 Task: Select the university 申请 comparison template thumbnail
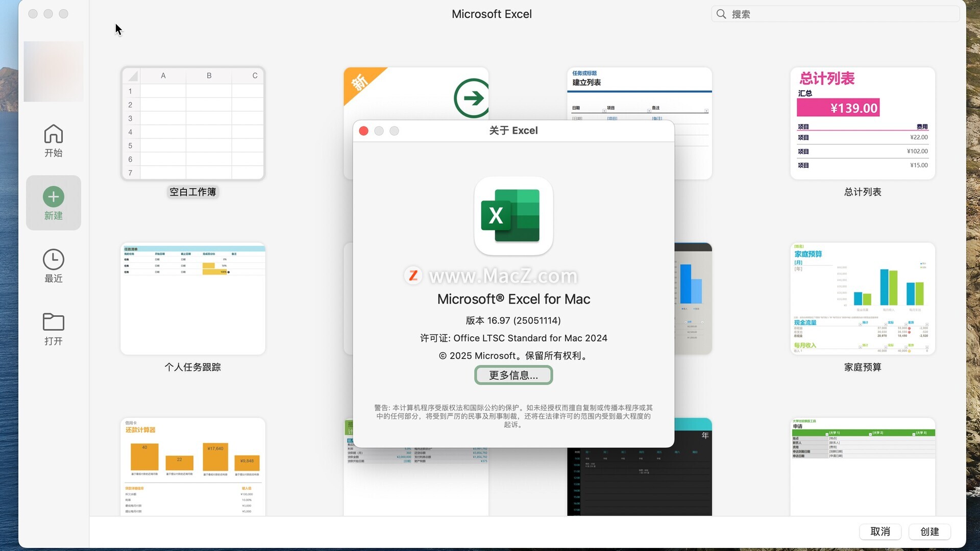click(863, 467)
